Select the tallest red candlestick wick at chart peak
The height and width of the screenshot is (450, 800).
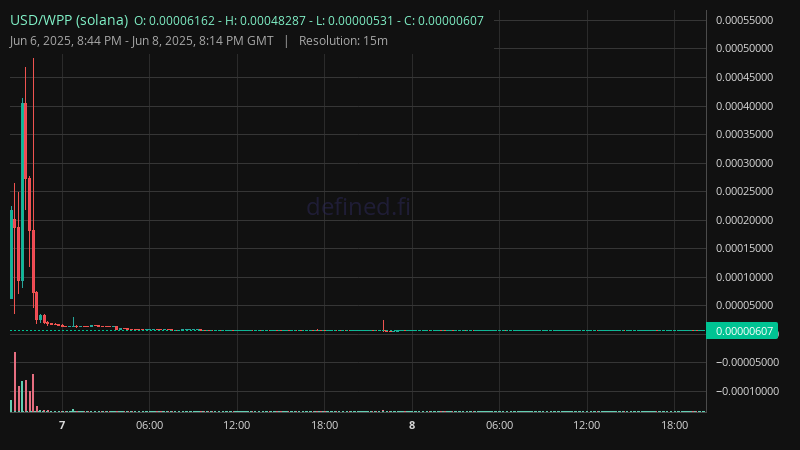point(33,143)
